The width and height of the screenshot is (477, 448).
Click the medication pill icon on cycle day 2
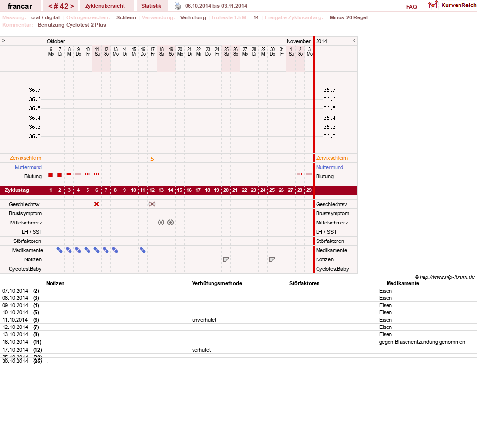tap(60, 250)
